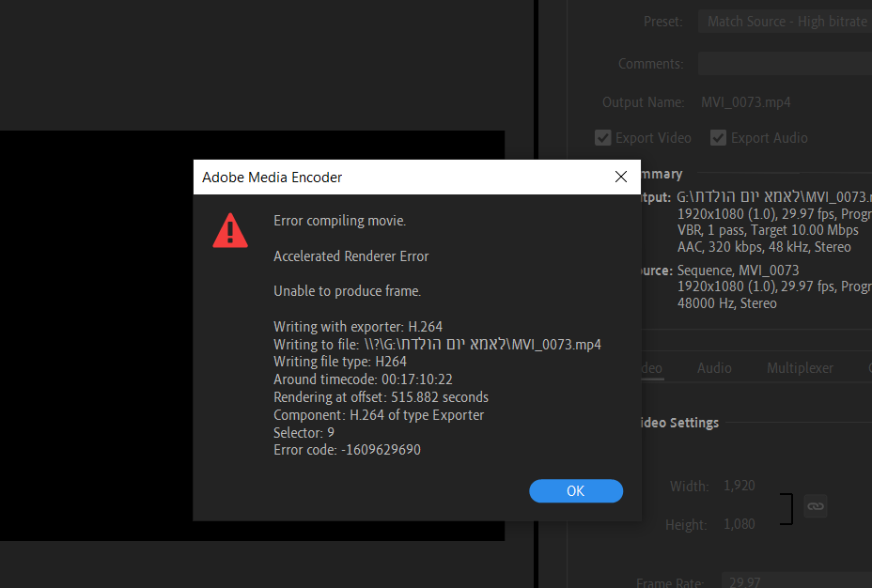Toggle the Export Audio checkbox
Image resolution: width=872 pixels, height=588 pixels.
pyautogui.click(x=718, y=138)
